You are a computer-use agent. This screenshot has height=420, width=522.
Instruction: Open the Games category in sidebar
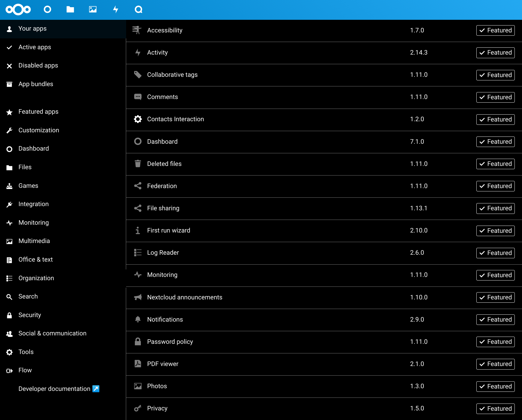pyautogui.click(x=28, y=186)
